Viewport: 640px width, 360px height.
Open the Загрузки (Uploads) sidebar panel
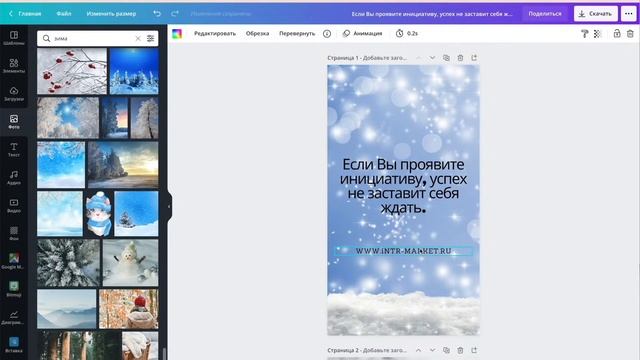13,93
